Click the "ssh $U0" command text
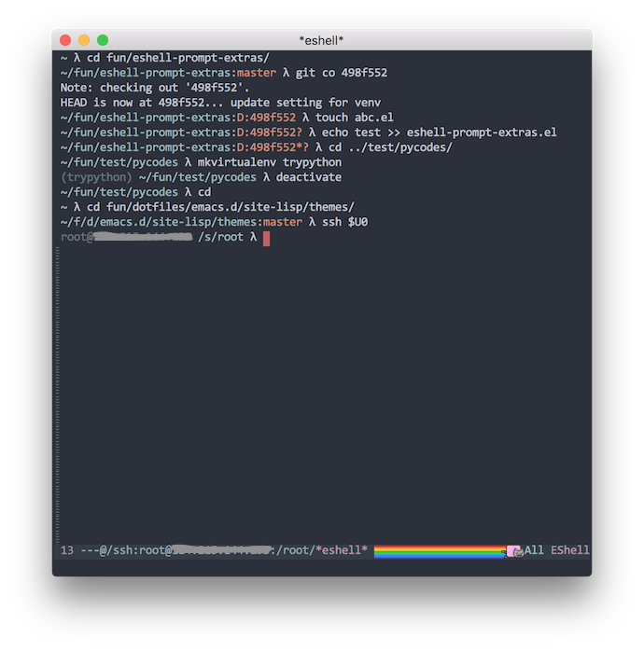The image size is (644, 651). click(x=344, y=222)
